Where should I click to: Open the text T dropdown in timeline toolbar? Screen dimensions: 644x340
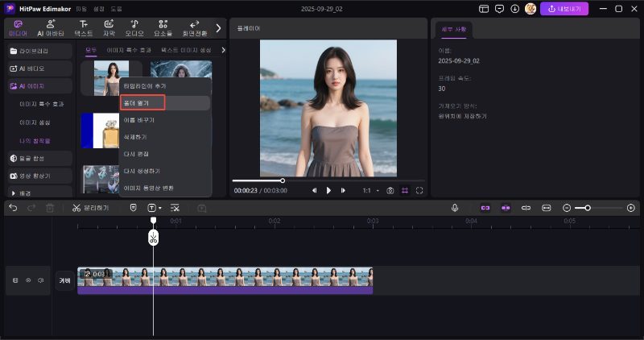[x=155, y=208]
